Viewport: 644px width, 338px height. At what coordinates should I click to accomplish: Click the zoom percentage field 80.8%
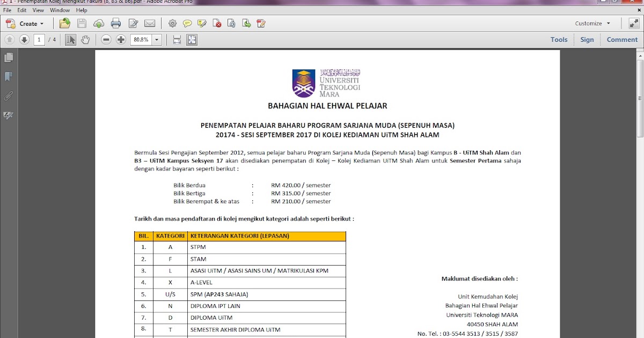141,40
